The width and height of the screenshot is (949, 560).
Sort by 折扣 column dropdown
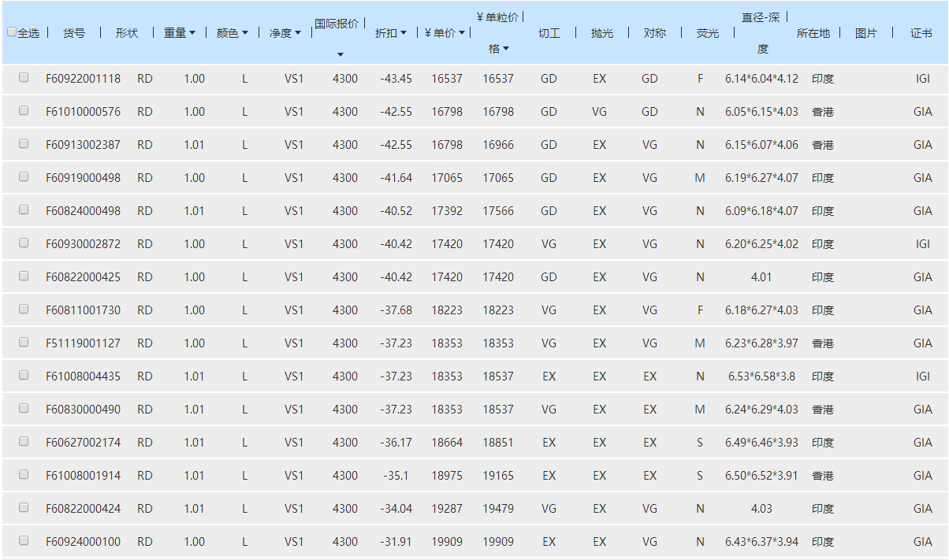pyautogui.click(x=404, y=33)
